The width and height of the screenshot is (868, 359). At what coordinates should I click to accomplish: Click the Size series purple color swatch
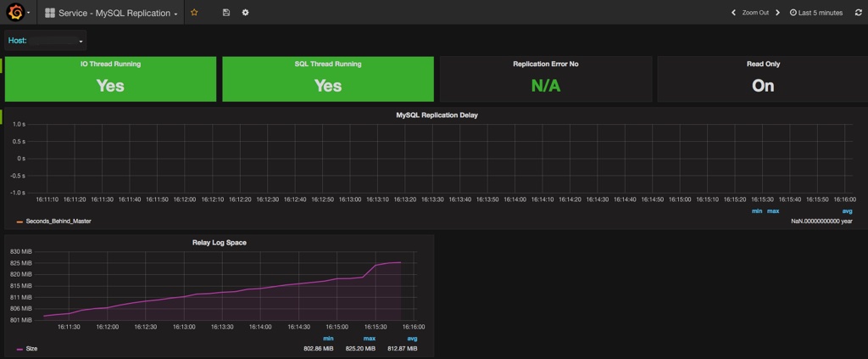pos(20,349)
